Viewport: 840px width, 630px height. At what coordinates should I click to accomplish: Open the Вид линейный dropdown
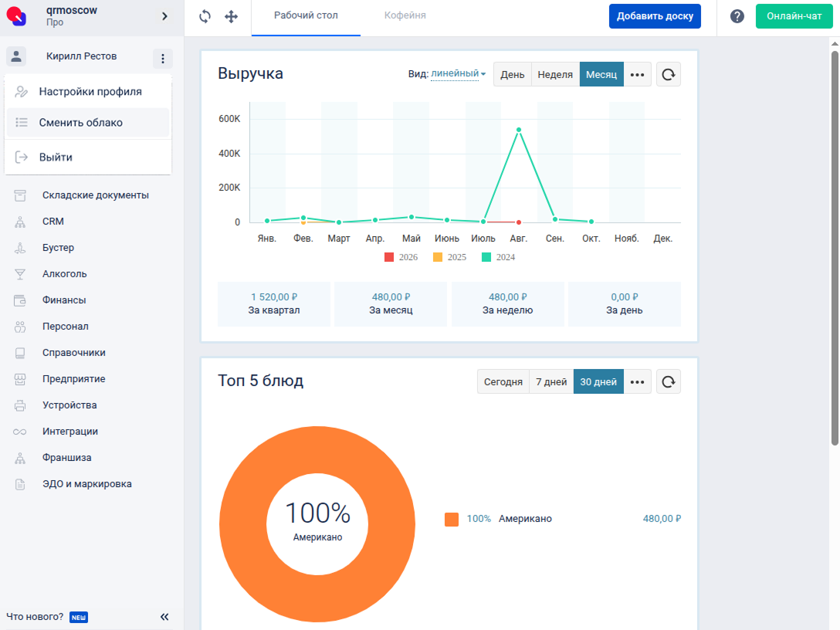pos(458,74)
